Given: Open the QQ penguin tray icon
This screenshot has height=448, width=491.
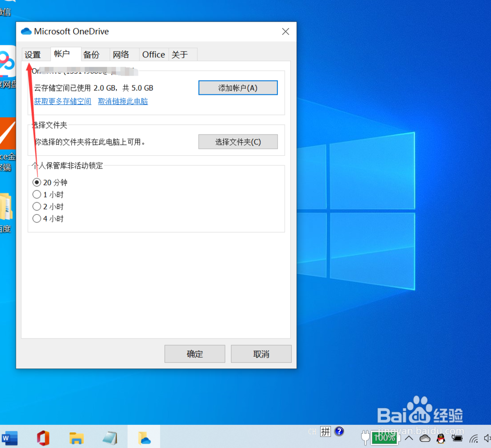Looking at the screenshot, I should [x=441, y=438].
